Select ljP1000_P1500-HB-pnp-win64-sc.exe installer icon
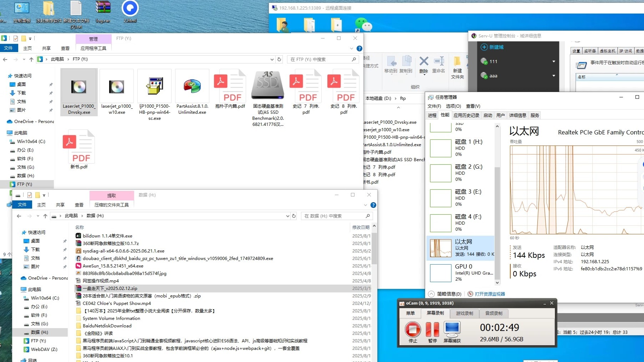The image size is (644, 362). pos(154,86)
